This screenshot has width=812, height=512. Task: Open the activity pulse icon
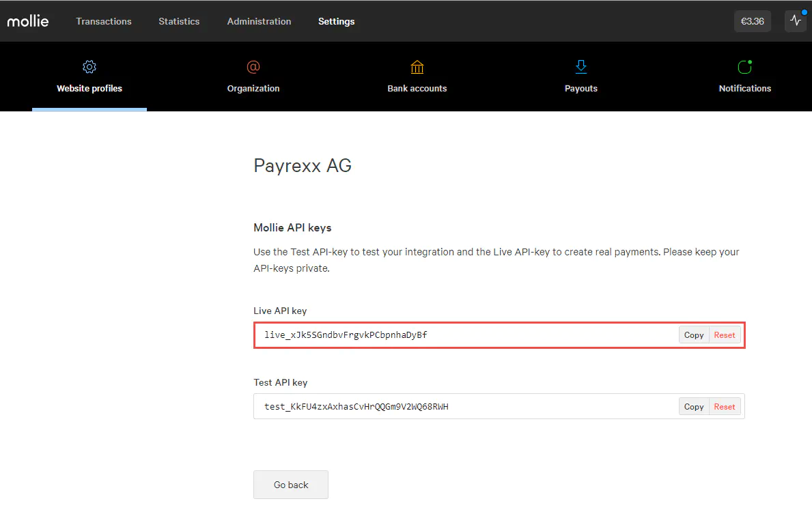click(796, 21)
